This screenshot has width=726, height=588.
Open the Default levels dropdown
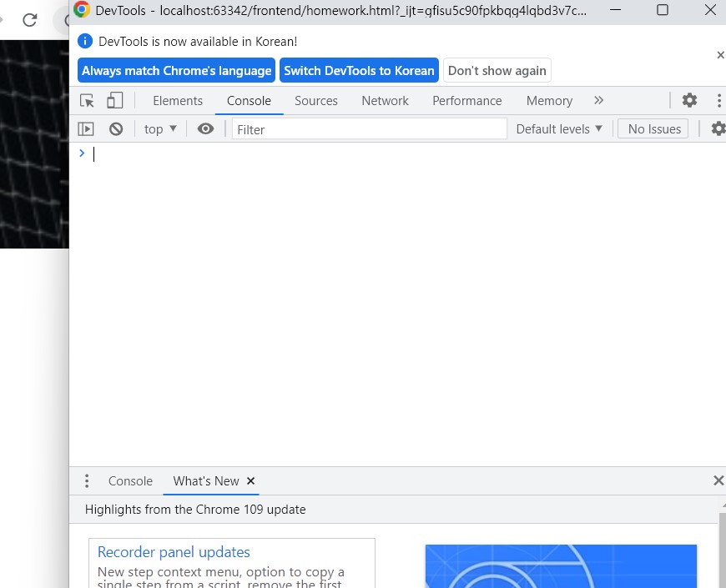pyautogui.click(x=559, y=129)
